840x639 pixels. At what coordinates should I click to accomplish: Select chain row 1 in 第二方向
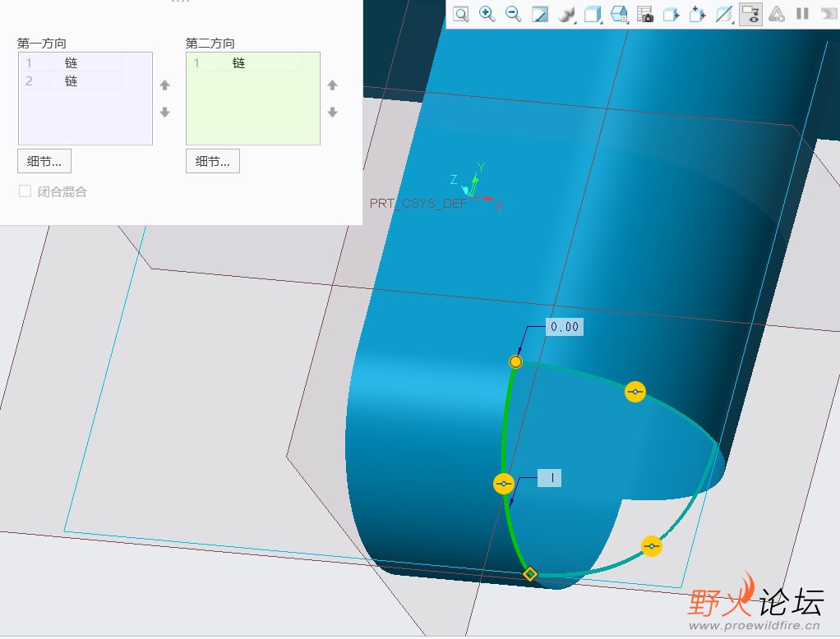244,62
